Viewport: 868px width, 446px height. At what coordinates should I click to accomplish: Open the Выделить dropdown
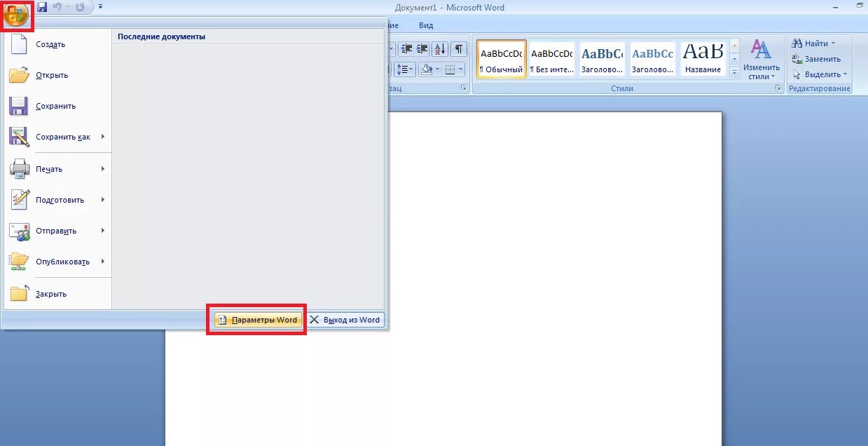(820, 74)
